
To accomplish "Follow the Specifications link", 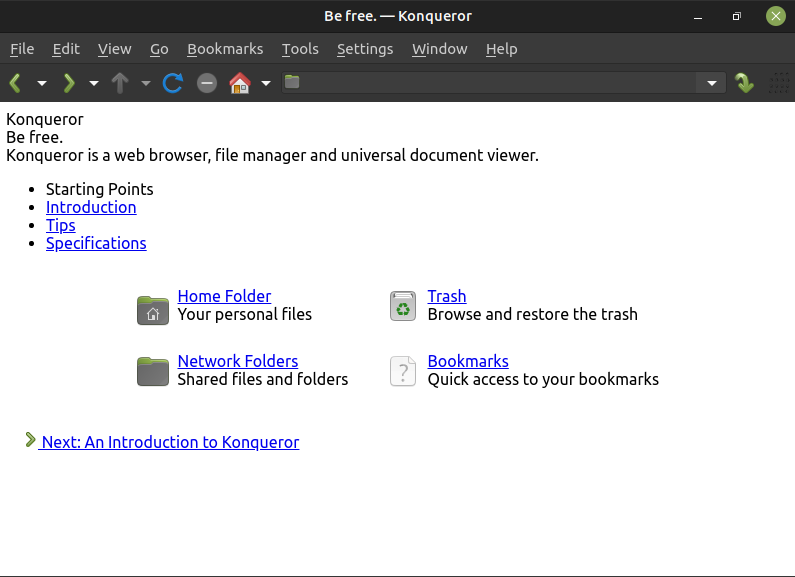I will tap(96, 243).
